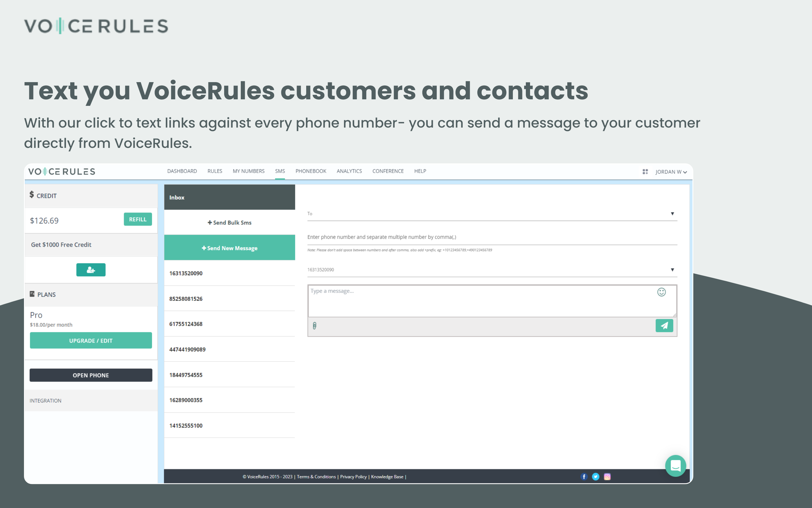Click the Pro plan name

[x=36, y=315]
